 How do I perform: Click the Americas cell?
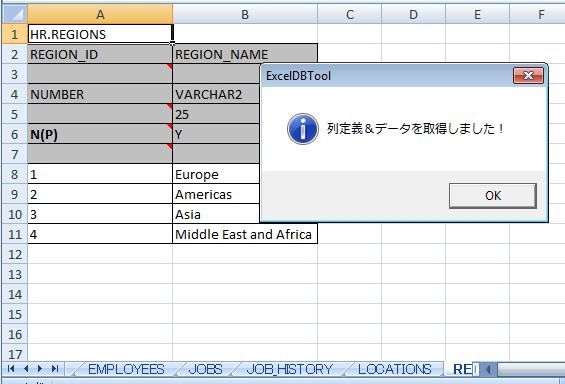[216, 195]
